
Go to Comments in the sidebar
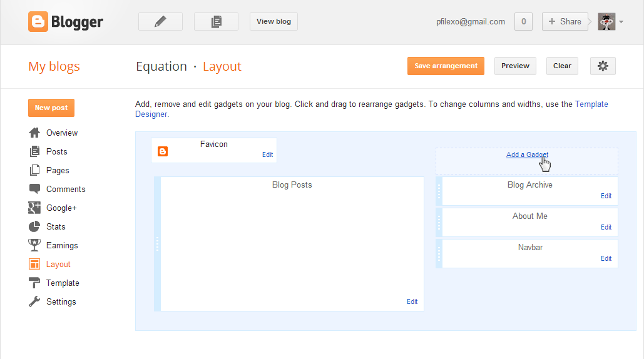point(66,189)
